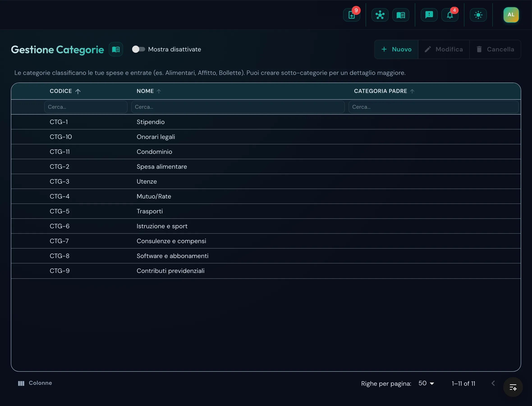Toggle Mostra disattivate switch
This screenshot has height=406, width=532.
(138, 49)
